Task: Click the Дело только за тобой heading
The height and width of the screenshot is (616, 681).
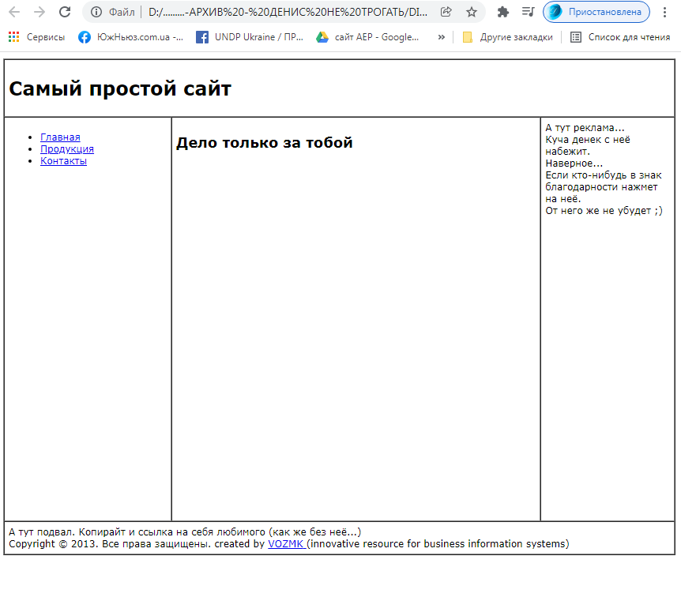Action: click(x=264, y=143)
